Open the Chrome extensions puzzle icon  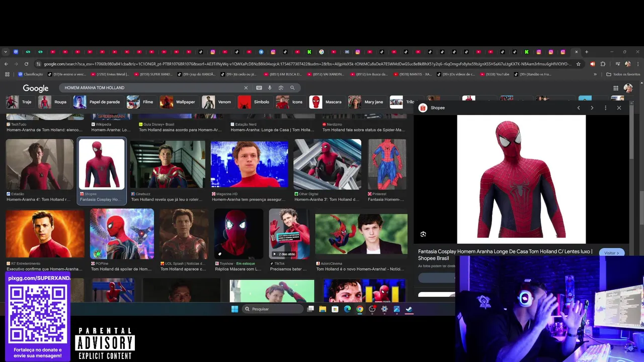click(x=603, y=64)
